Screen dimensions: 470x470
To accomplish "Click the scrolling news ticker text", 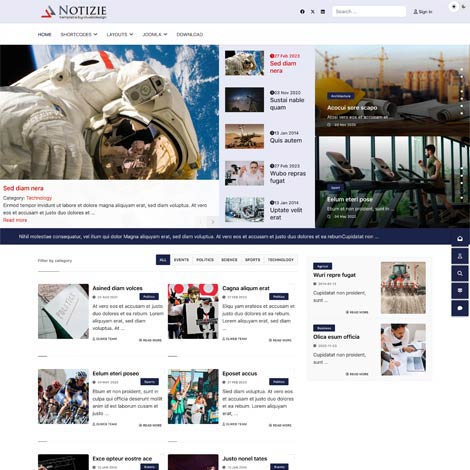I will pos(199,237).
